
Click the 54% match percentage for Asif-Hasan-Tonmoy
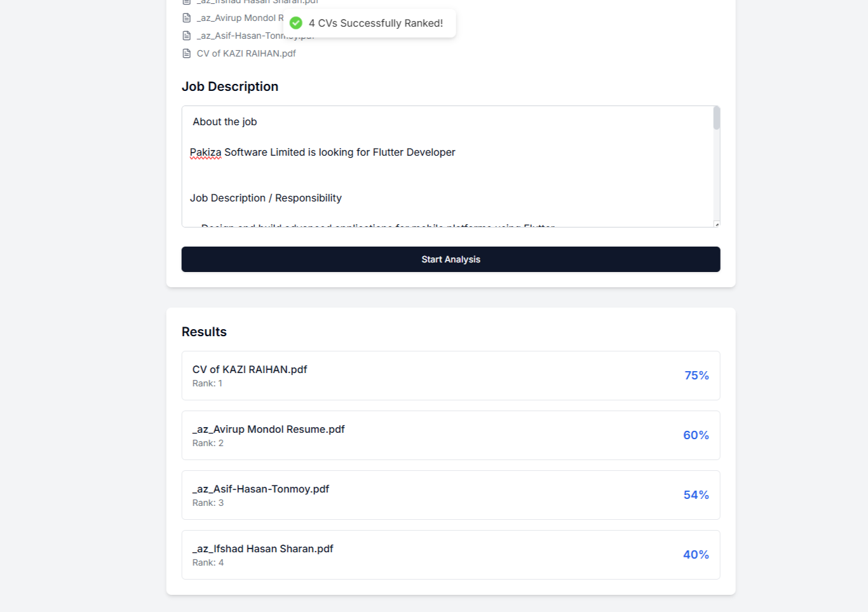click(x=696, y=494)
